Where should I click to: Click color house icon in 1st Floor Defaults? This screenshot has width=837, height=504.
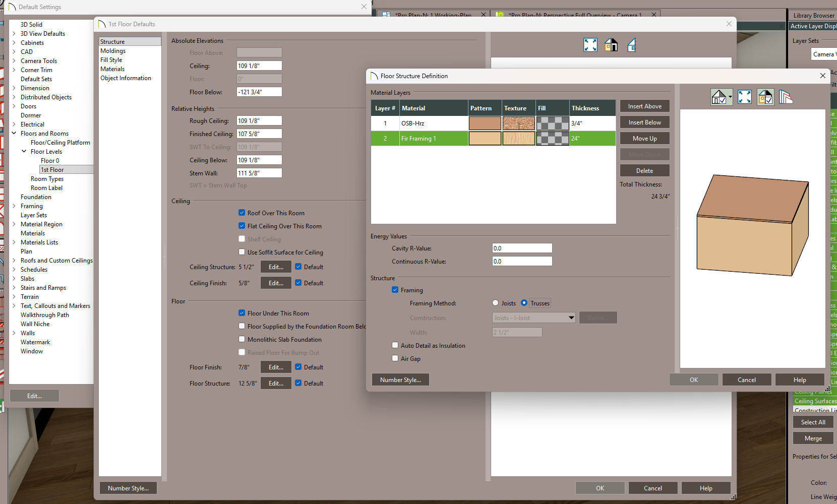pyautogui.click(x=611, y=45)
